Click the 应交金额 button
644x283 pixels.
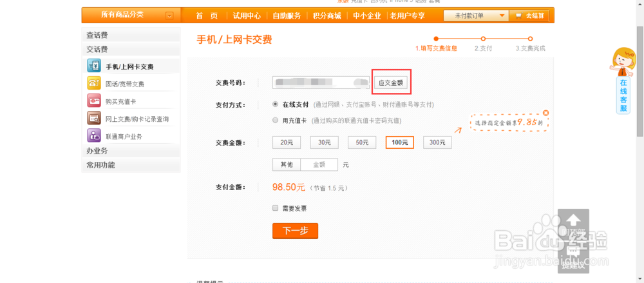point(391,83)
